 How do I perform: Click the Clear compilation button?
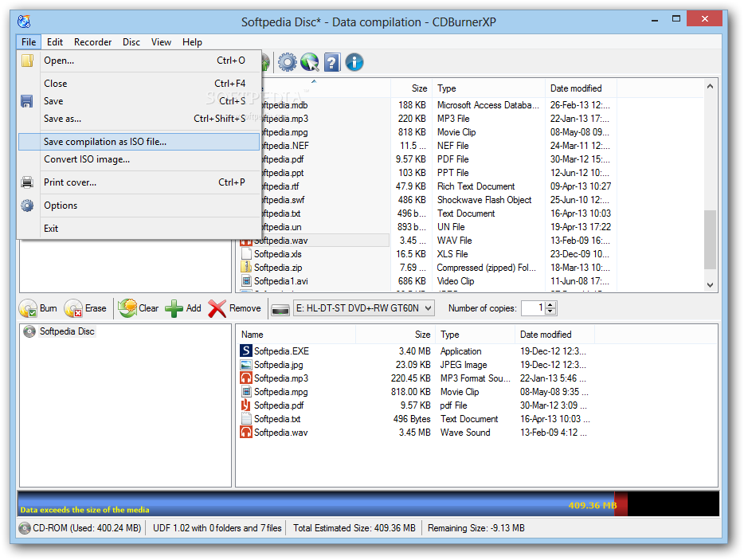(x=138, y=308)
